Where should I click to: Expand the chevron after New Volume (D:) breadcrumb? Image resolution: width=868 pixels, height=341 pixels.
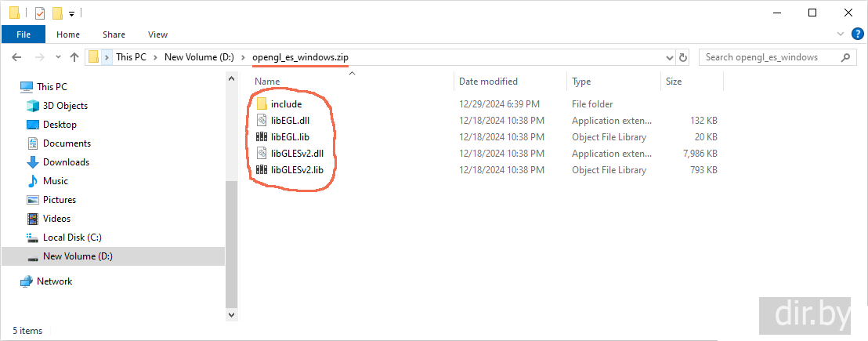tap(244, 57)
